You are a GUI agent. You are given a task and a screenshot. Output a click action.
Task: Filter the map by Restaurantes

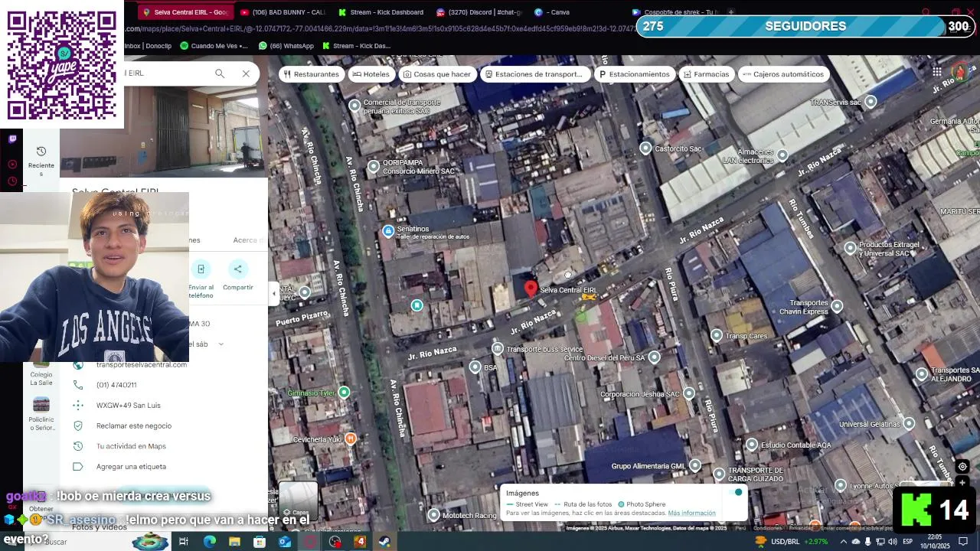coord(311,74)
